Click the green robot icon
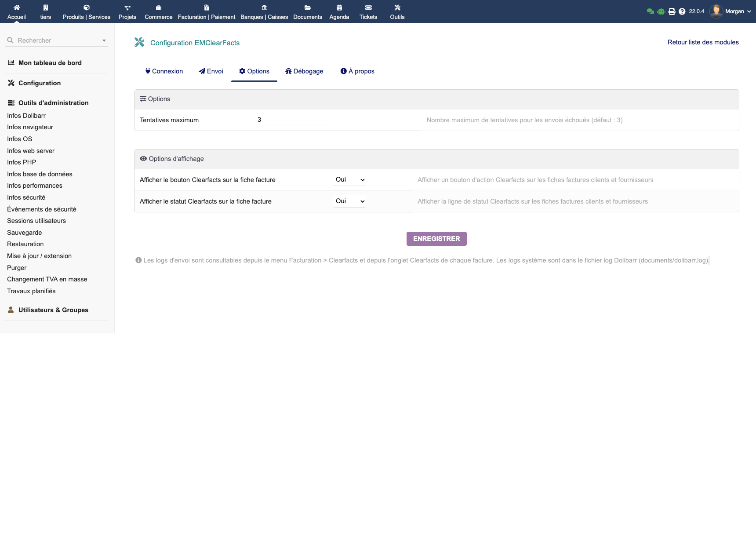 point(661,11)
